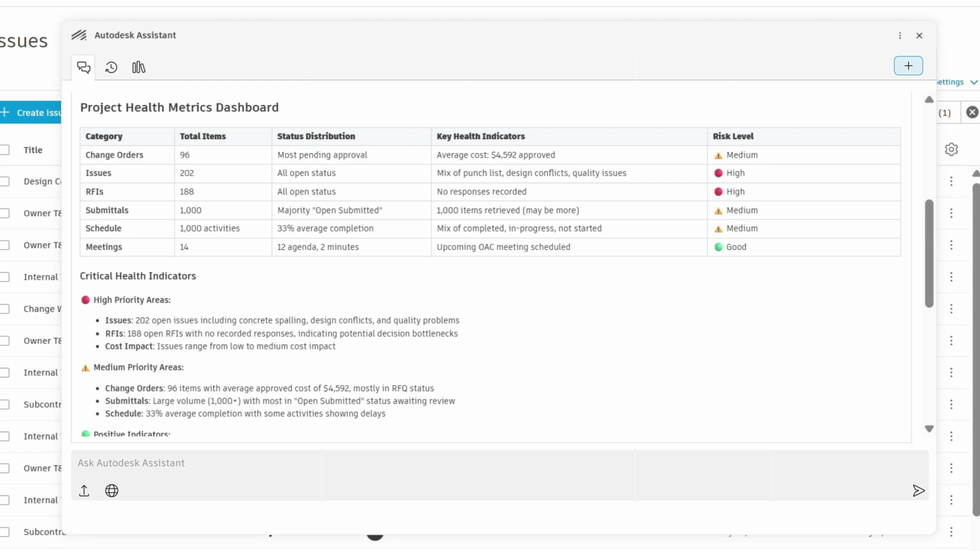Click the Project Health Metrics Dashboard heading
Image resolution: width=980 pixels, height=551 pixels.
pos(179,108)
